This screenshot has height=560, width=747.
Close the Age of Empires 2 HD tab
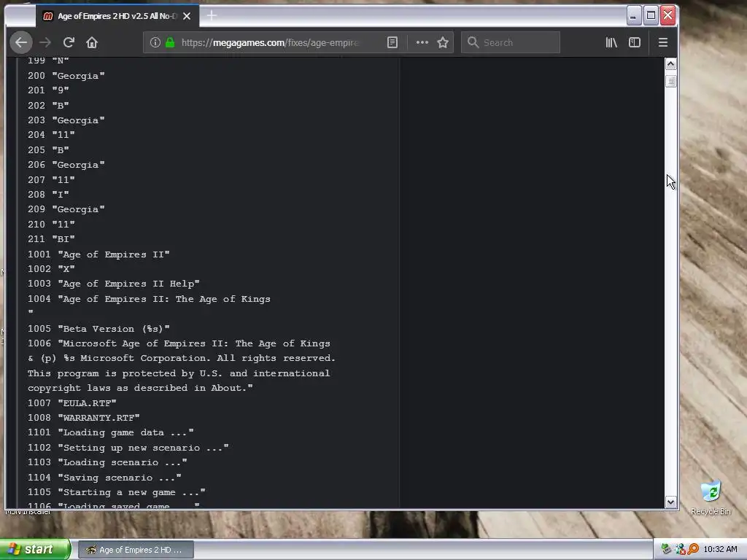click(187, 16)
